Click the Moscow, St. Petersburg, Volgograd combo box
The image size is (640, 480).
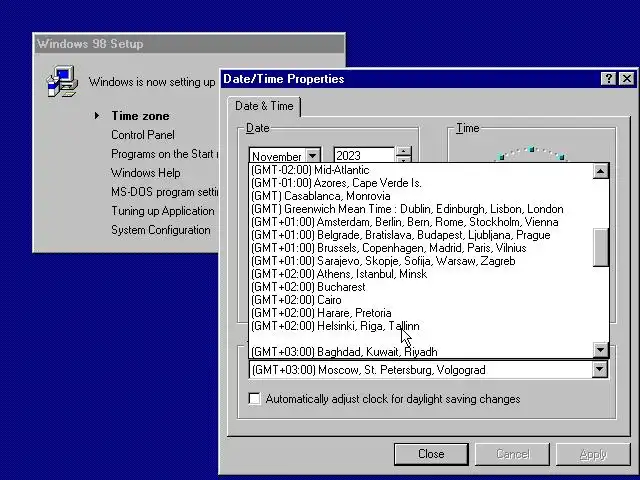point(428,370)
